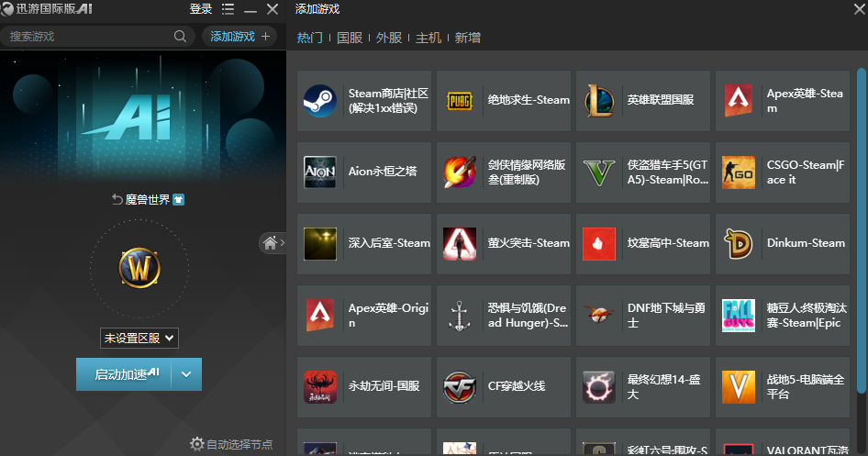Click the 自动选择节点 gear icon
This screenshot has width=868, height=456.
point(197,444)
